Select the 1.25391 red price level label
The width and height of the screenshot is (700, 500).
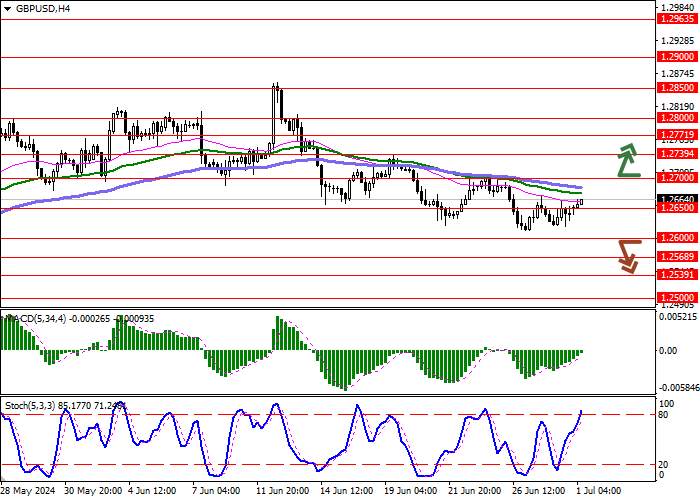677,275
